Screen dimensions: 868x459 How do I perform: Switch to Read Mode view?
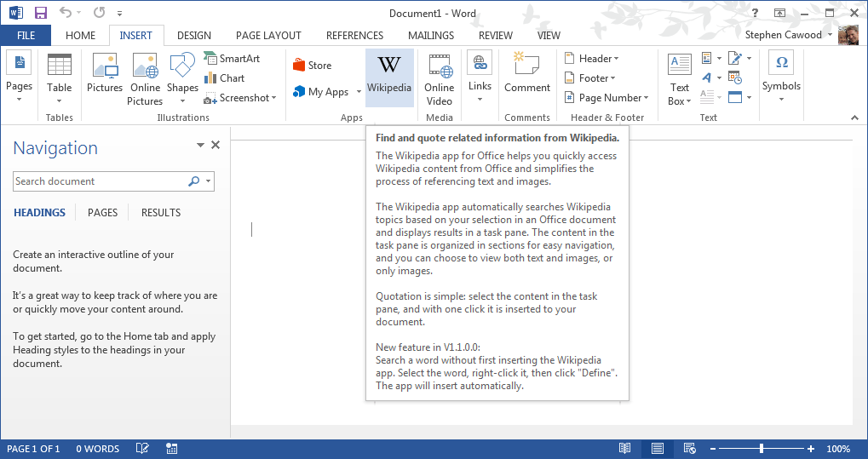(624, 449)
